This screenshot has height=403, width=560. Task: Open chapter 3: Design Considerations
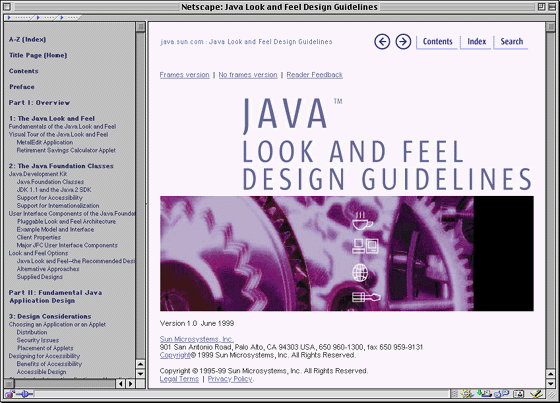[x=50, y=316]
